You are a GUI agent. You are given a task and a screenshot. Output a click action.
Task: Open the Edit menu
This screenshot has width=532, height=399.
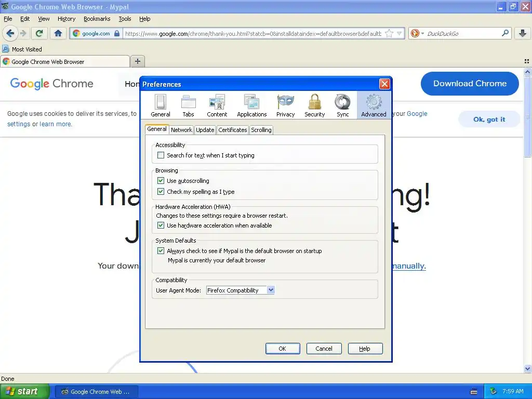[x=25, y=19]
